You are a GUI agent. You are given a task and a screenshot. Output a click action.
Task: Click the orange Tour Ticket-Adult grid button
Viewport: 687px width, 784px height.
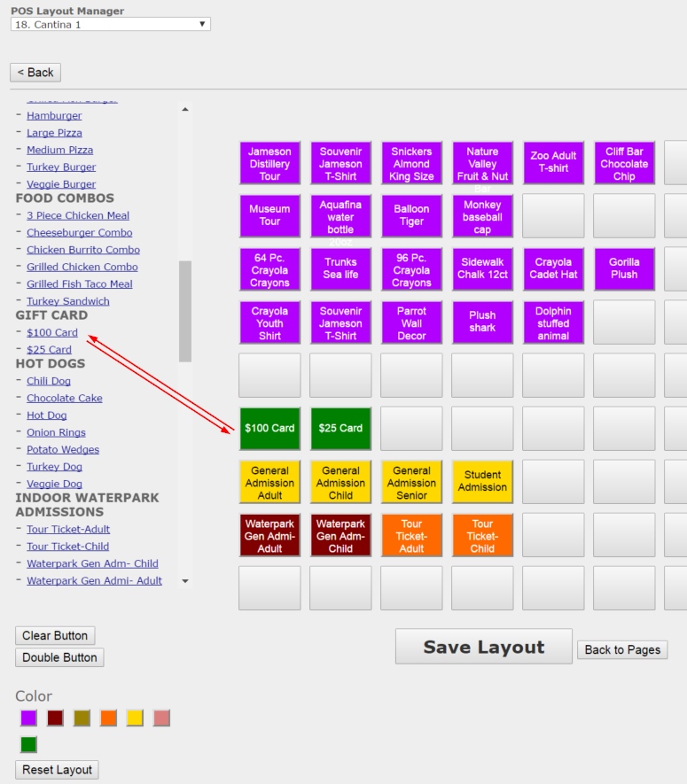411,535
